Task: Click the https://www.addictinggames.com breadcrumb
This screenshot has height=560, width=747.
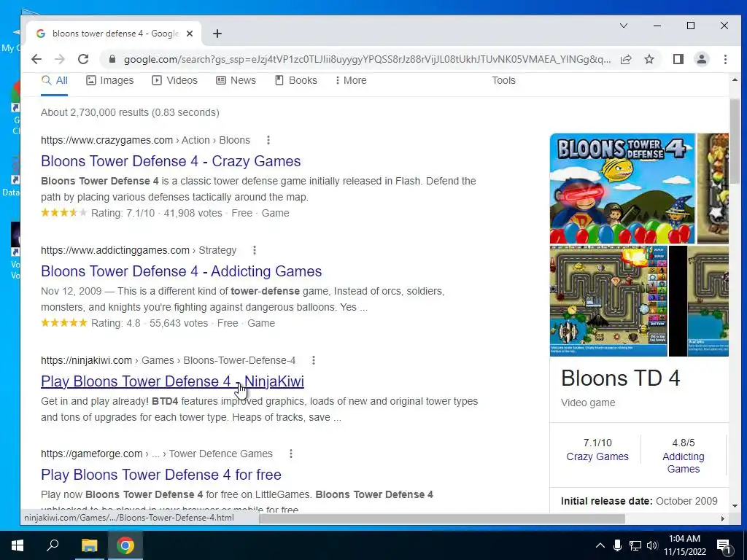Action: (x=115, y=250)
